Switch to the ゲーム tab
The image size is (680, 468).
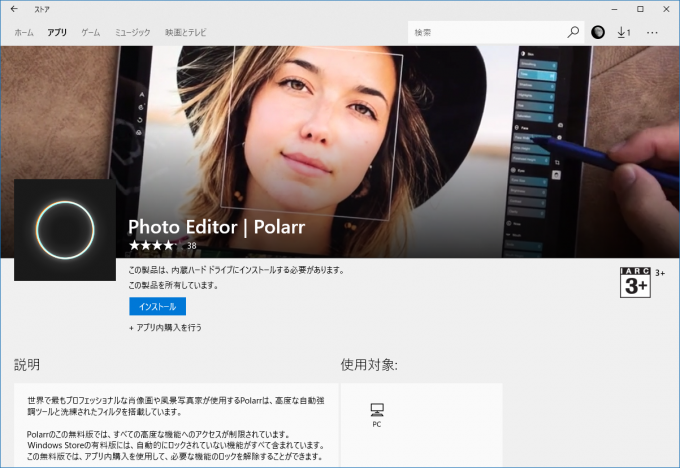91,33
